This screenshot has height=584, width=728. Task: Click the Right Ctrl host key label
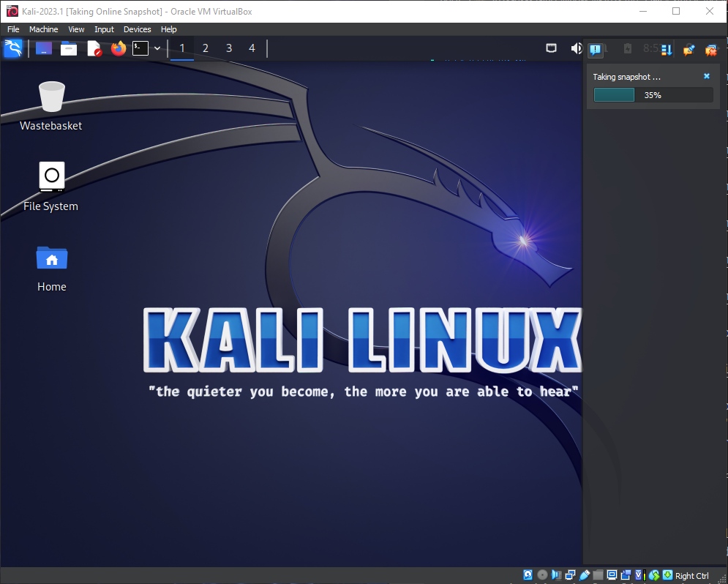692,576
